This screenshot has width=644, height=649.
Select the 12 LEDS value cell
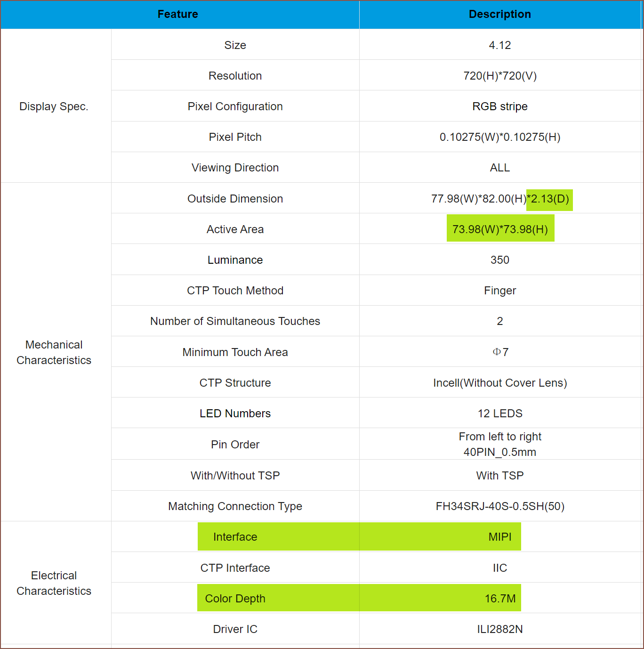[x=499, y=414]
